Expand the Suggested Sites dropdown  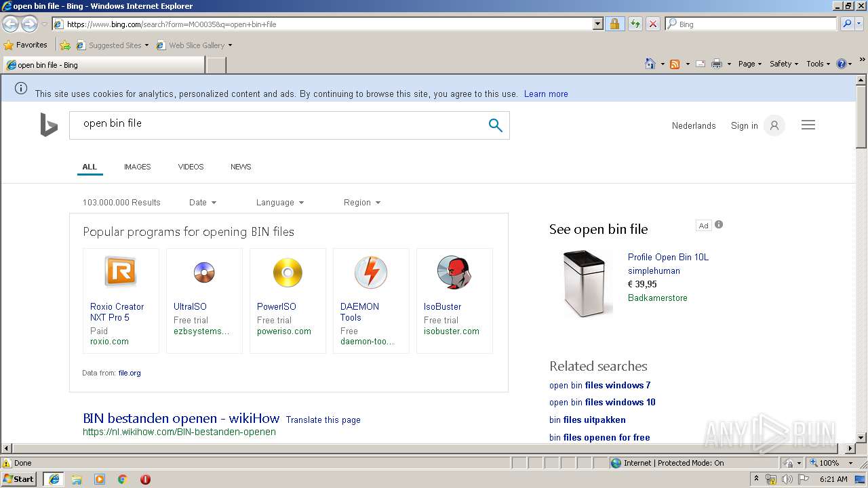tap(146, 45)
